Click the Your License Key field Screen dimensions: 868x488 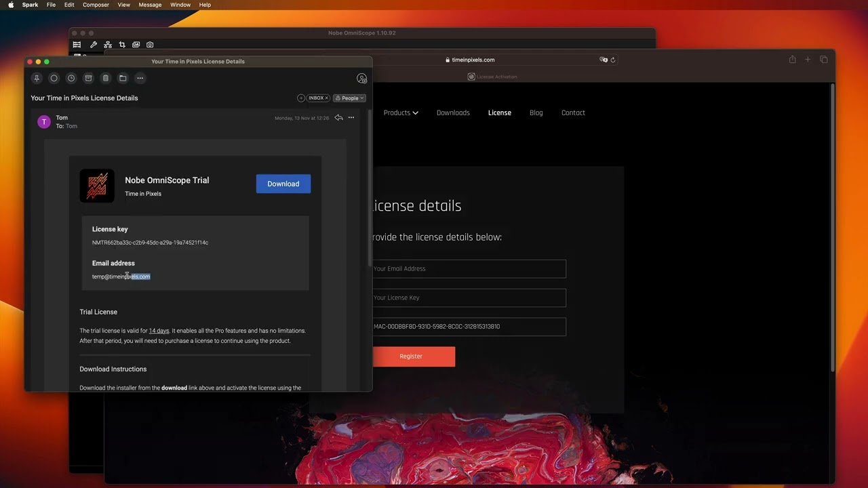click(x=469, y=298)
